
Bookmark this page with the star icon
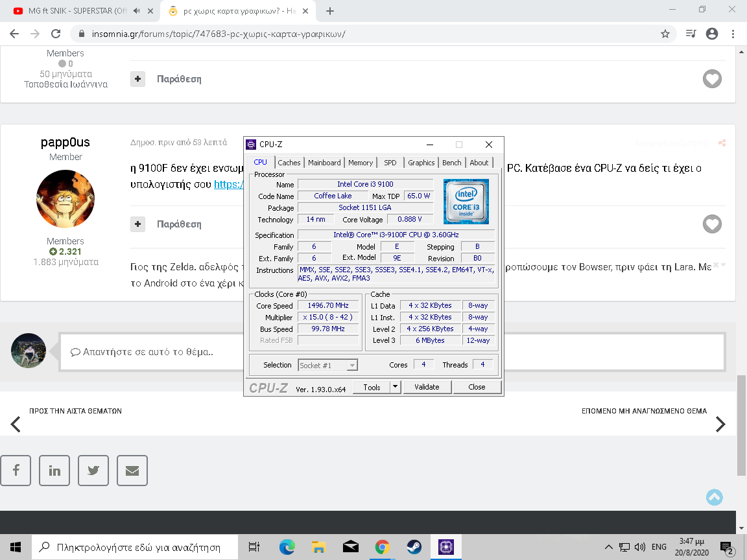coord(665,34)
